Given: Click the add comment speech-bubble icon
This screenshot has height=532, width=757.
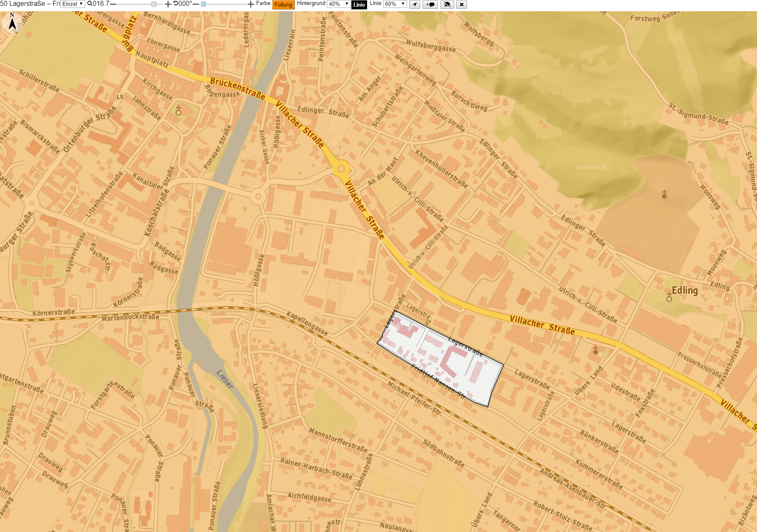Looking at the screenshot, I should coord(430,5).
